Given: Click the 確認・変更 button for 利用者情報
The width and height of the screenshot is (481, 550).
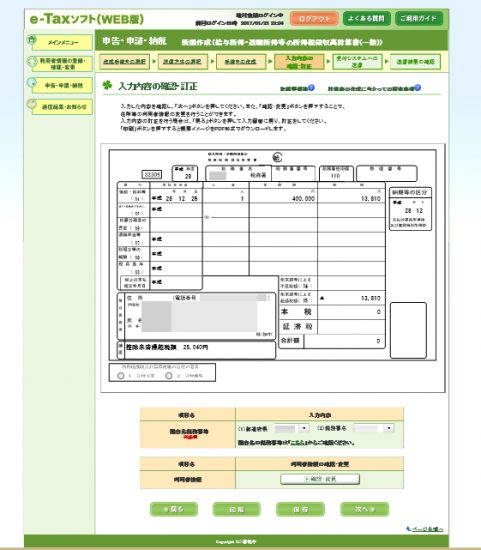Looking at the screenshot, I should click(320, 479).
